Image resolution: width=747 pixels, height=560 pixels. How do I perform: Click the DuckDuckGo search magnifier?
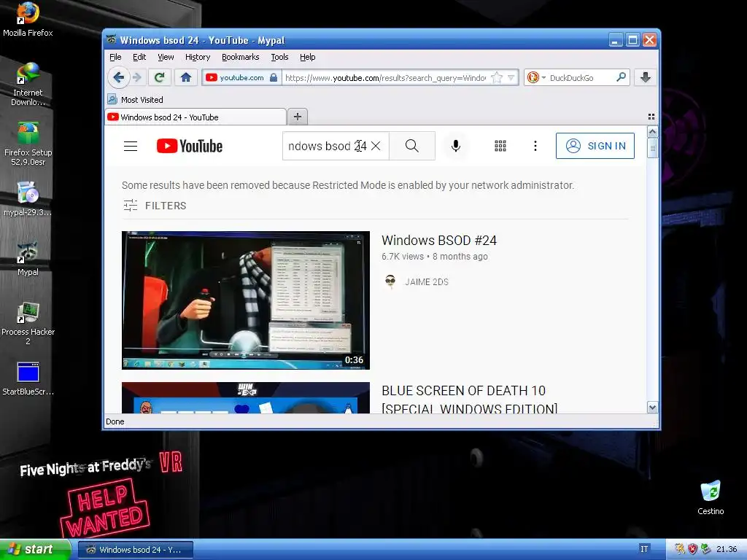(x=622, y=77)
